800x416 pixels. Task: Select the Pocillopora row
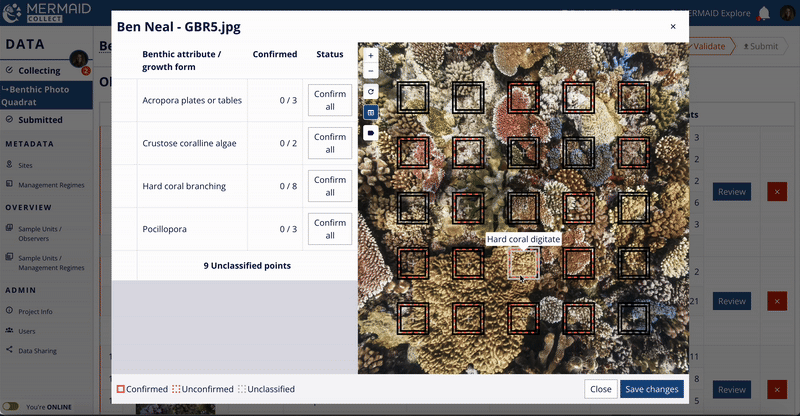pos(234,229)
